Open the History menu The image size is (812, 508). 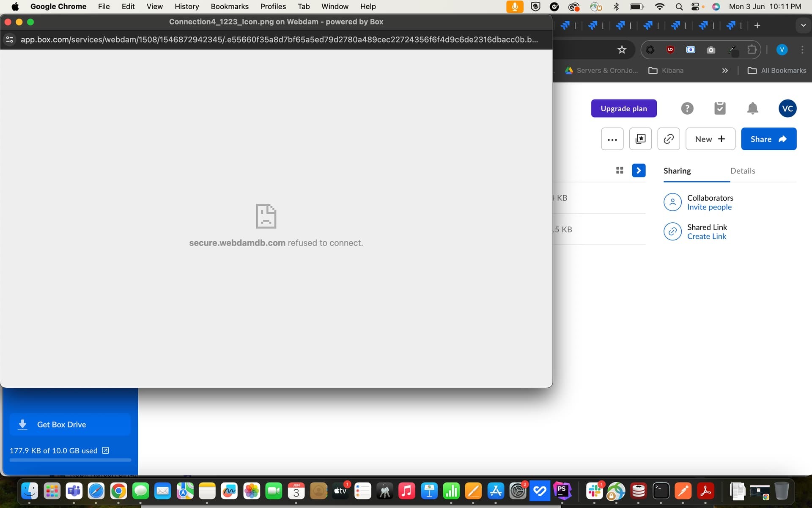(187, 6)
